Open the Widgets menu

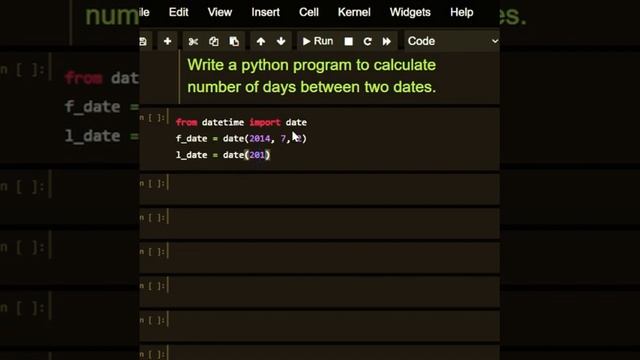point(410,12)
